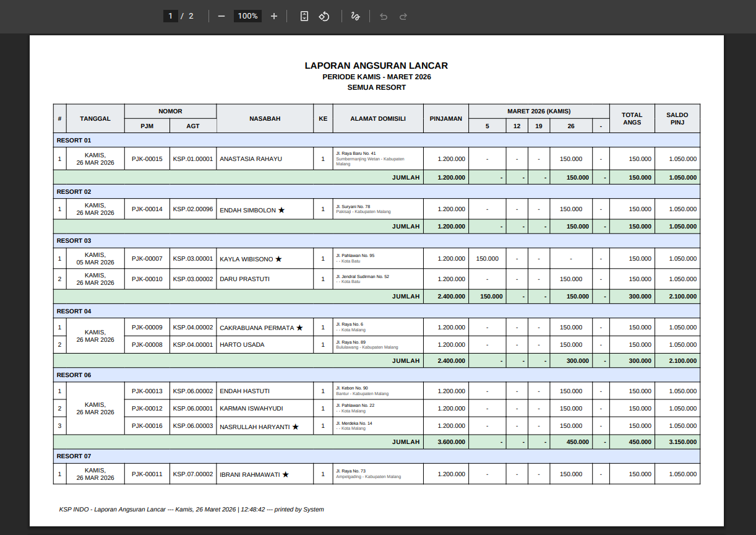Click the RESORT 06 JUMLAH total 3.600.000
This screenshot has height=535, width=756.
(x=451, y=442)
